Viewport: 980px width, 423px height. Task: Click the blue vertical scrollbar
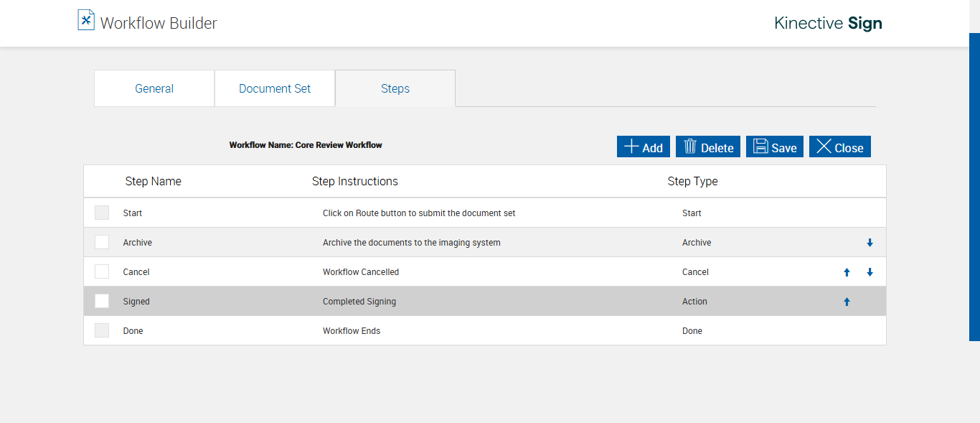point(974,187)
